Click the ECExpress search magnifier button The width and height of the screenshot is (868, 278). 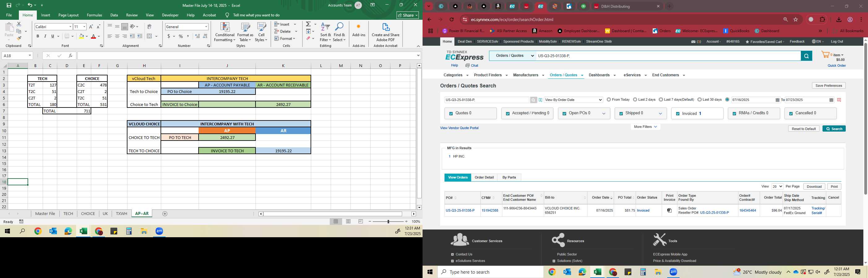[806, 56]
